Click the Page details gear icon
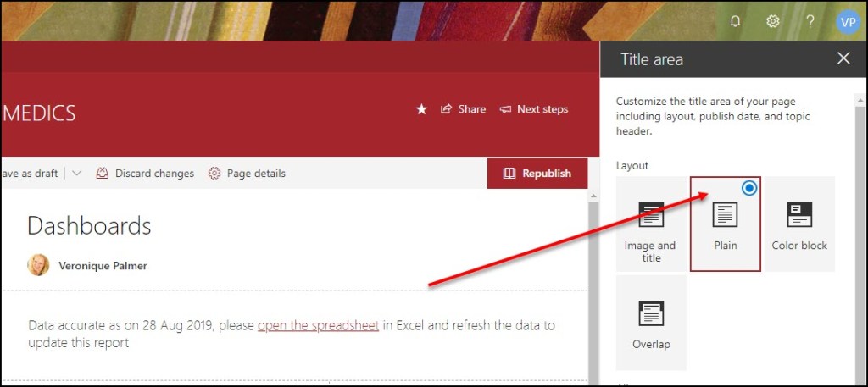 coord(214,174)
